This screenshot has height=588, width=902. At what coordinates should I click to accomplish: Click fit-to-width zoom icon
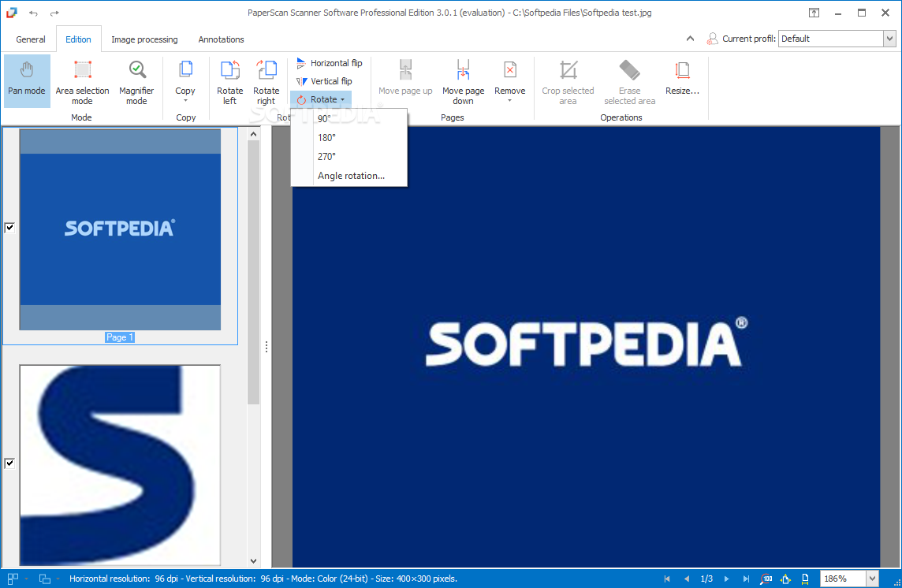tap(805, 579)
